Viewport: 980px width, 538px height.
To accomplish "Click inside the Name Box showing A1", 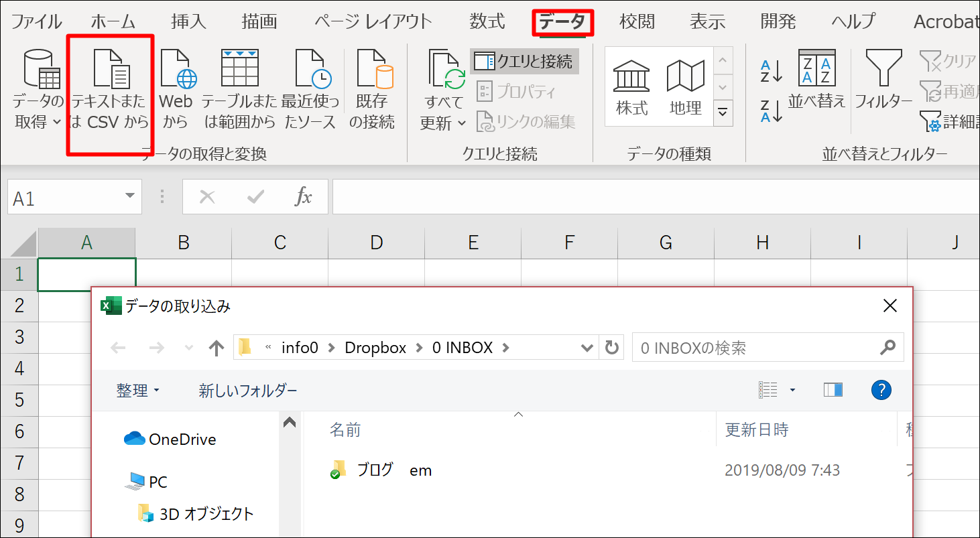I will (x=64, y=197).
